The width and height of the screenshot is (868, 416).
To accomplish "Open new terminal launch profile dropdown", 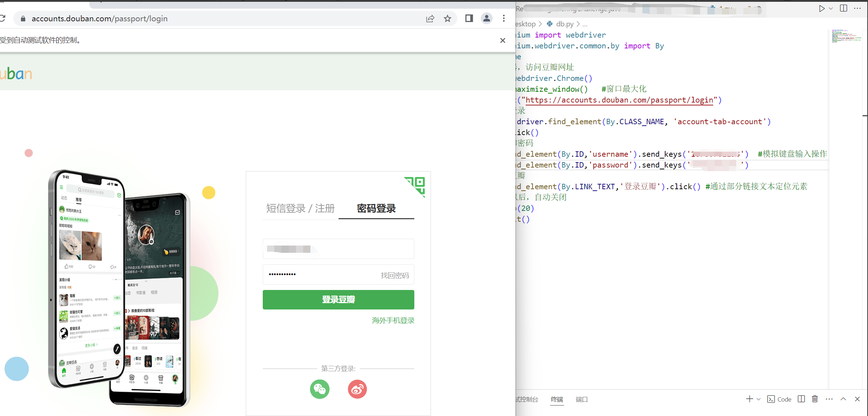I will 759,399.
